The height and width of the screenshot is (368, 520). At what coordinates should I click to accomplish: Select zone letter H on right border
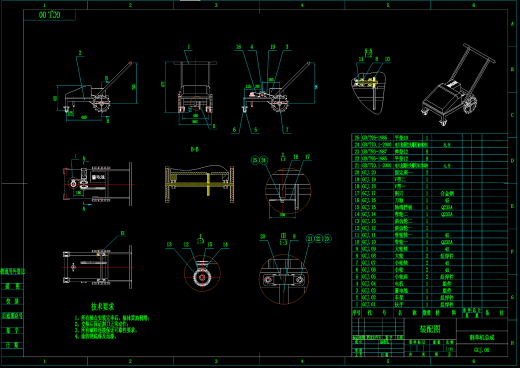pos(513,343)
